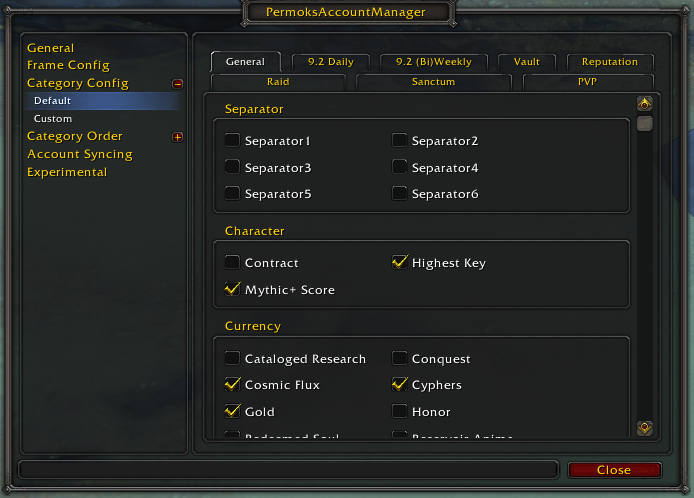Image resolution: width=694 pixels, height=498 pixels.
Task: Click the vertical scrollbar thumb
Action: tap(644, 124)
